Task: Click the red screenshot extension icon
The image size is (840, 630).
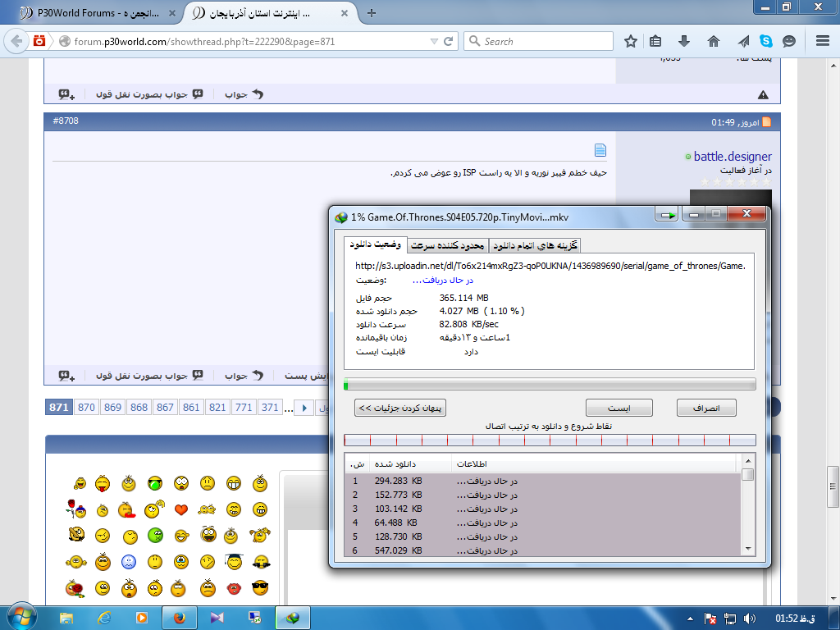Action: point(39,41)
